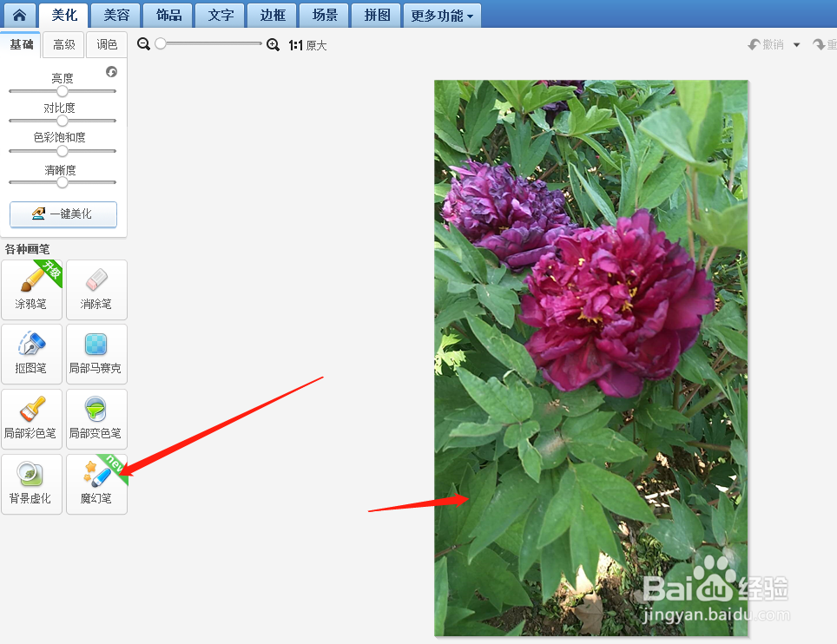Adjust the 色彩饱和度 slider handle
This screenshot has height=644, width=837.
tap(63, 151)
